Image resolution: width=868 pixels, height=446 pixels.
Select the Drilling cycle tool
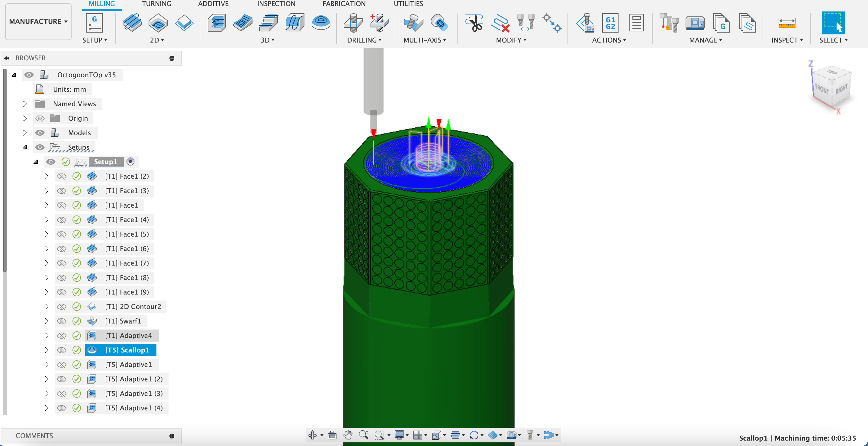pyautogui.click(x=352, y=23)
